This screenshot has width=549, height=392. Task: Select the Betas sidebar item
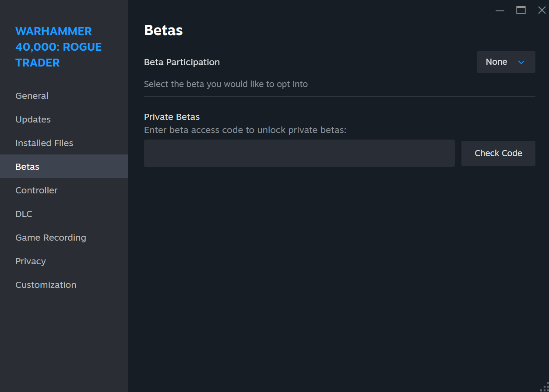click(x=28, y=167)
